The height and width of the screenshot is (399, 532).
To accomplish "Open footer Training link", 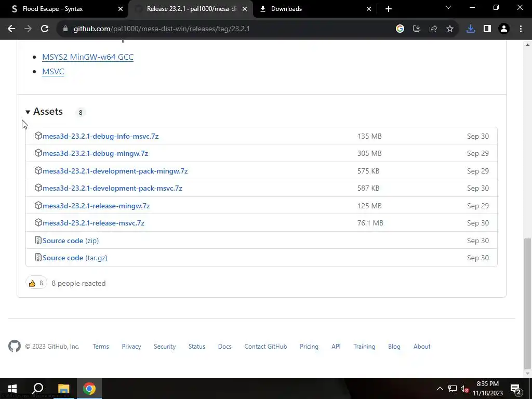I will pyautogui.click(x=364, y=347).
